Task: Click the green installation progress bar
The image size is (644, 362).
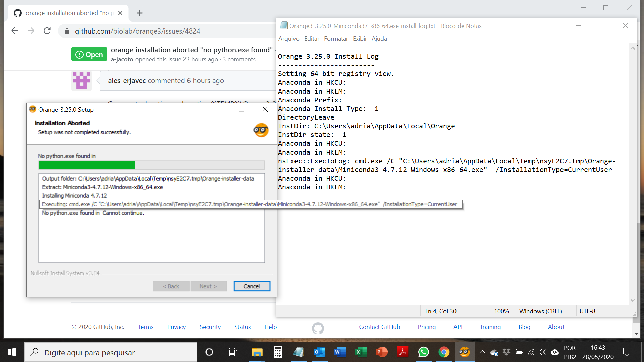Action: 87,165
